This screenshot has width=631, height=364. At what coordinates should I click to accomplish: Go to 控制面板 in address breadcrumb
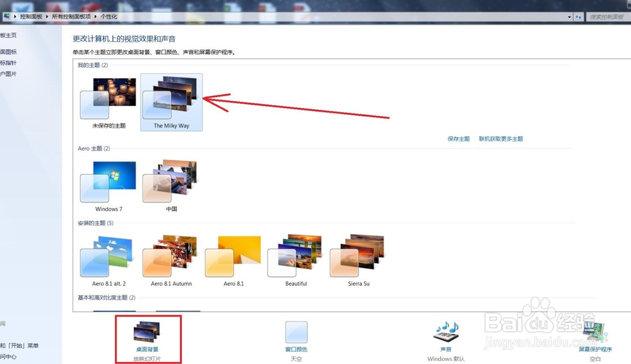[31, 16]
